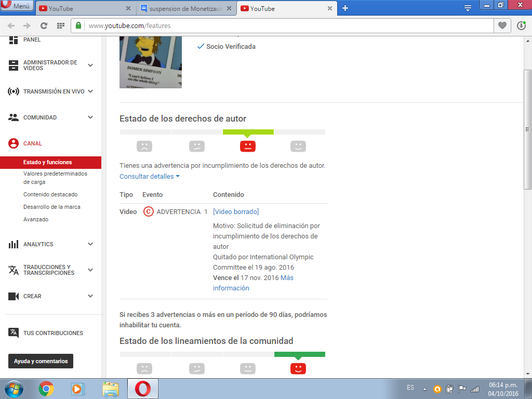Open the Windows Start button
Screen dimensions: 532x399
pyautogui.click(x=14, y=389)
